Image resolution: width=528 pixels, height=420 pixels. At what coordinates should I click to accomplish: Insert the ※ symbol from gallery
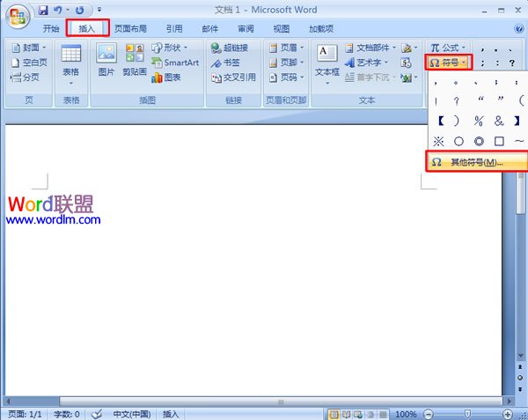tap(438, 141)
